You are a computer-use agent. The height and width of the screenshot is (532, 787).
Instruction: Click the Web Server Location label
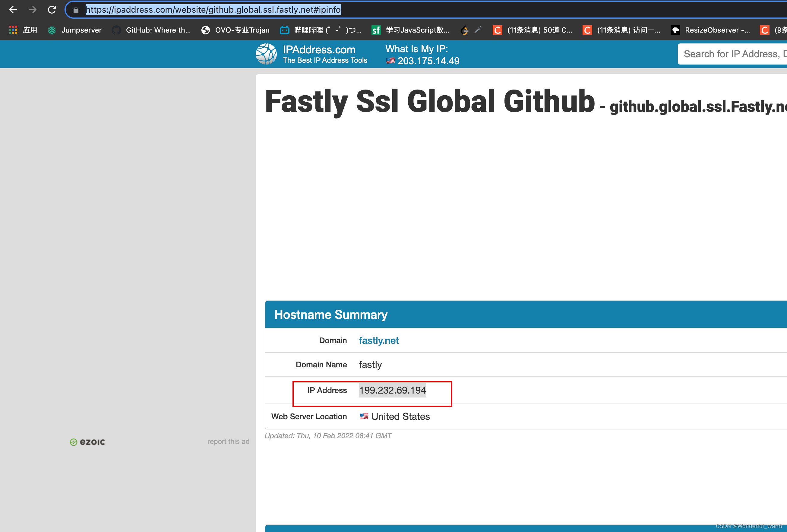309,416
